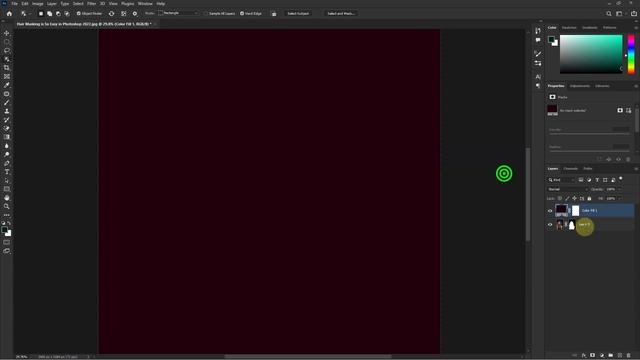This screenshot has height=360, width=640.
Task: Click the foreground color swatch in Color panel
Action: (551, 39)
